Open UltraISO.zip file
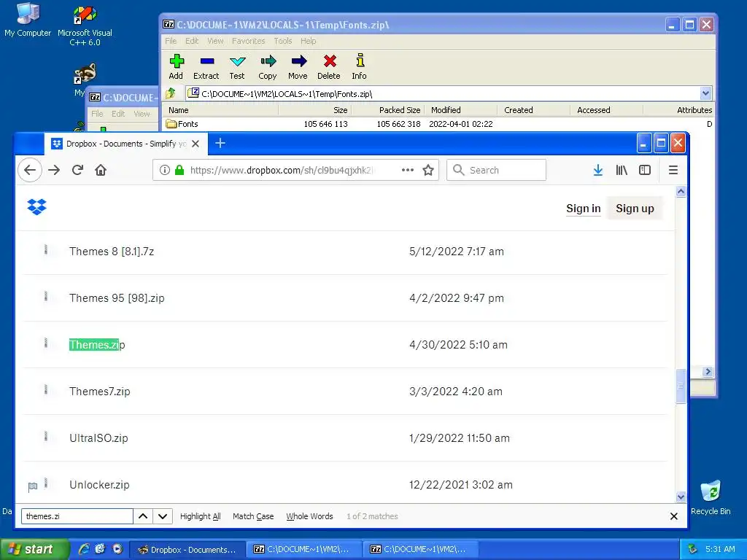Screen dimensions: 747x560 [x=98, y=438]
